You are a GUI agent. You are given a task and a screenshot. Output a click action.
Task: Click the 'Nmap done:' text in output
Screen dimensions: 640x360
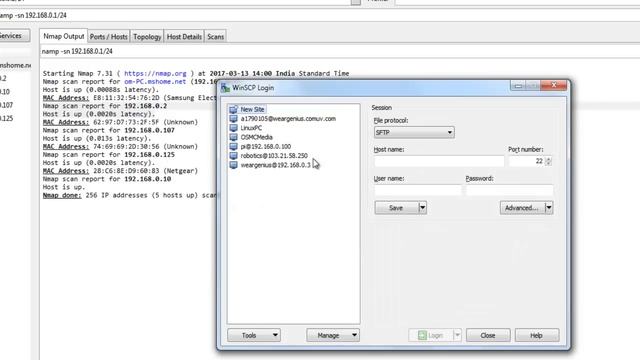click(x=62, y=195)
